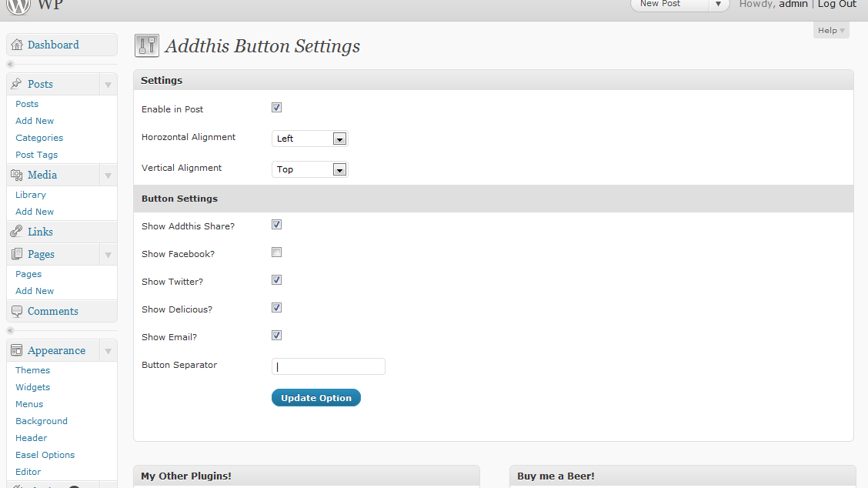
Task: Open the Header link
Action: (32, 438)
